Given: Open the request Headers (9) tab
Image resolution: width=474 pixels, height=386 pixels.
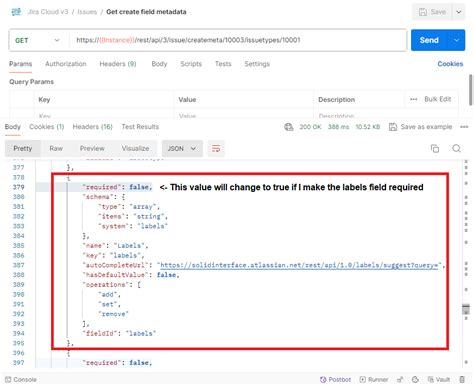Looking at the screenshot, I should [118, 64].
